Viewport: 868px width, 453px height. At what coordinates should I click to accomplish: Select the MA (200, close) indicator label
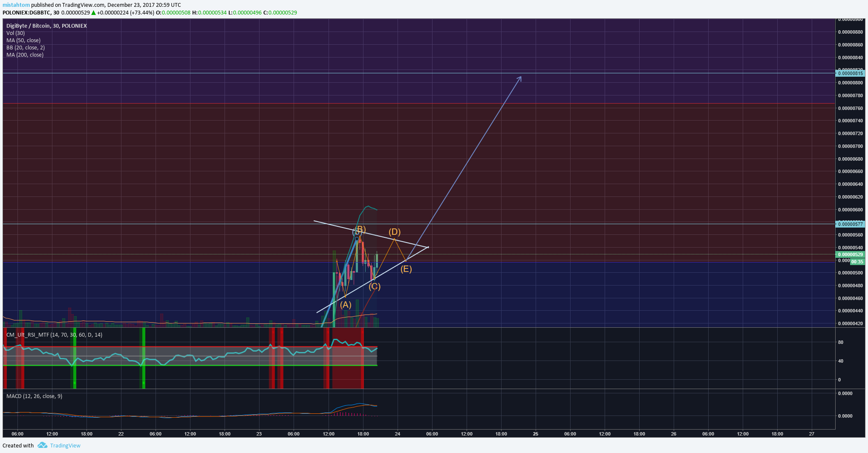(x=25, y=55)
